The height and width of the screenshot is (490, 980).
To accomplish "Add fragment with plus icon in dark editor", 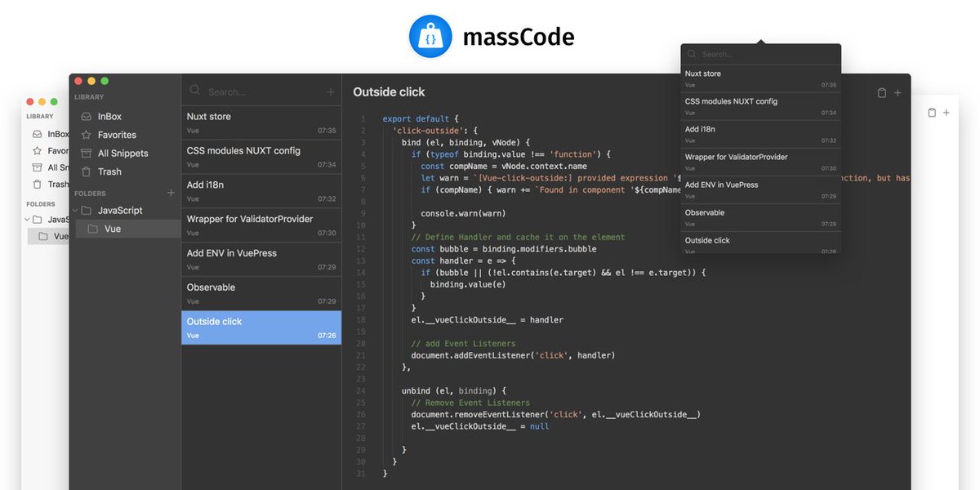I will 898,93.
